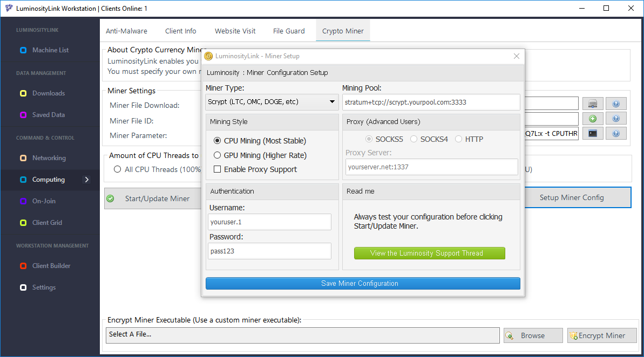Click View the Luminosity Support Thread

430,253
